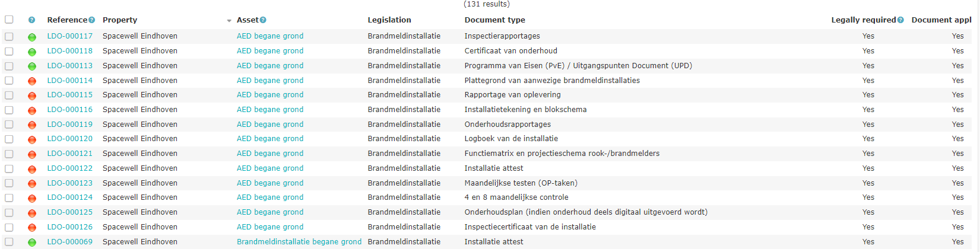Open Brandmeldinstallatie begane grond asset link

(x=299, y=242)
